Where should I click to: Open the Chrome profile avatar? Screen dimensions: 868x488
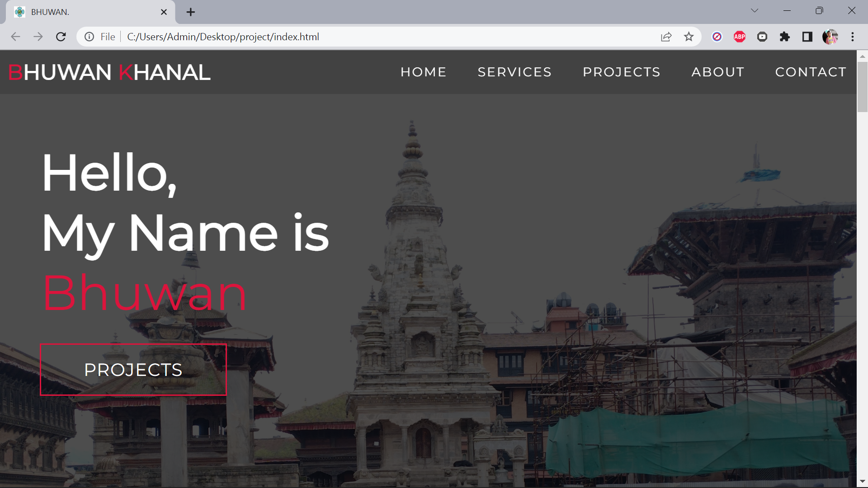point(830,37)
